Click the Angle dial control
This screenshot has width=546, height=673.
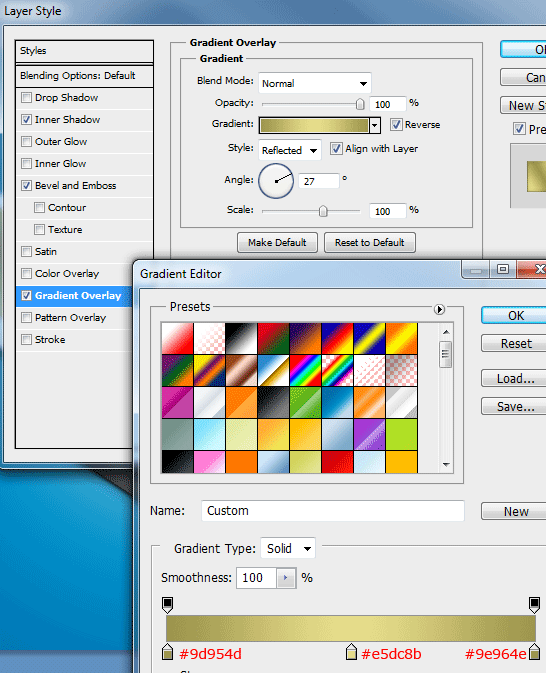276,181
